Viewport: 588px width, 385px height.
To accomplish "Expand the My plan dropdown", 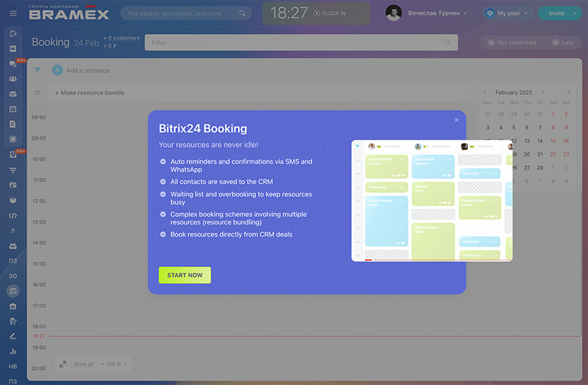I will [x=507, y=13].
